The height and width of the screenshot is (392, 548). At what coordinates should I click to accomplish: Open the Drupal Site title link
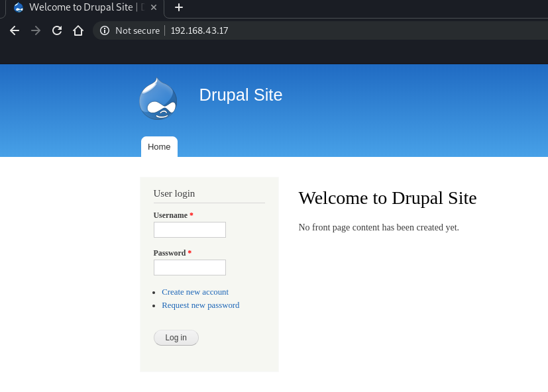coord(241,95)
